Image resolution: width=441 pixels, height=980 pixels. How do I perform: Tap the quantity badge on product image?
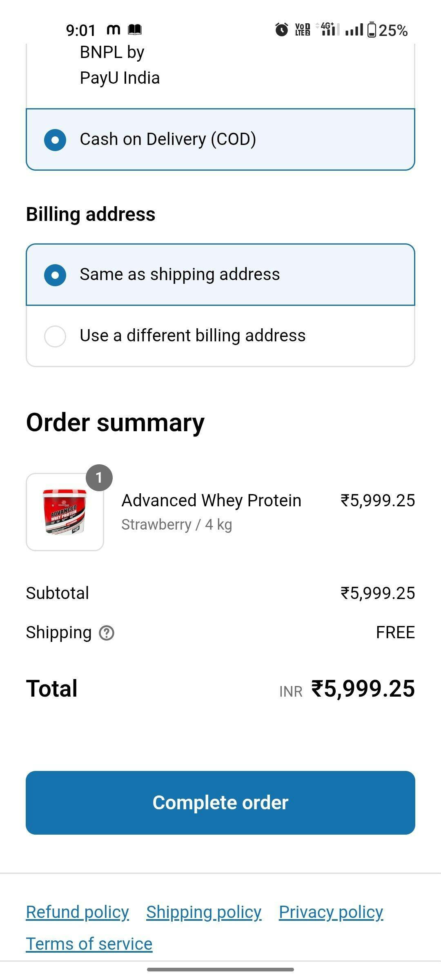[99, 477]
